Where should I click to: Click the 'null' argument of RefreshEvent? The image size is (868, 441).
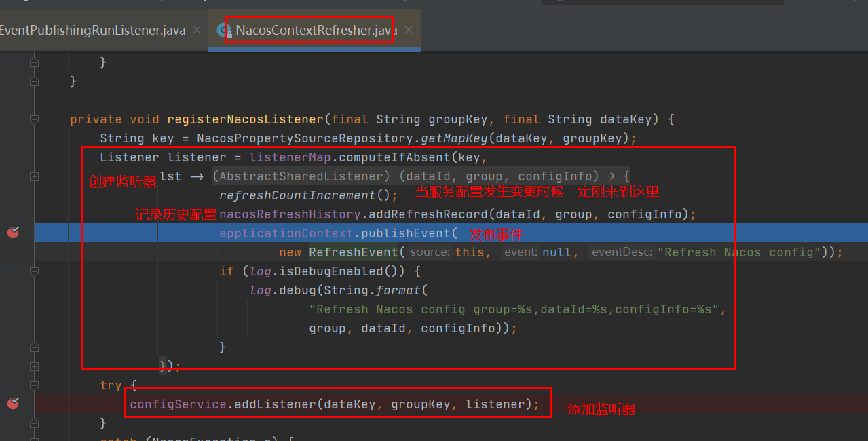(556, 252)
